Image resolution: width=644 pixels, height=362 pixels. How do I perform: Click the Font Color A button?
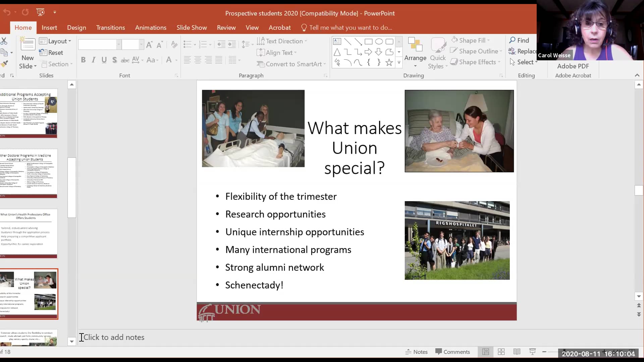pos(169,60)
